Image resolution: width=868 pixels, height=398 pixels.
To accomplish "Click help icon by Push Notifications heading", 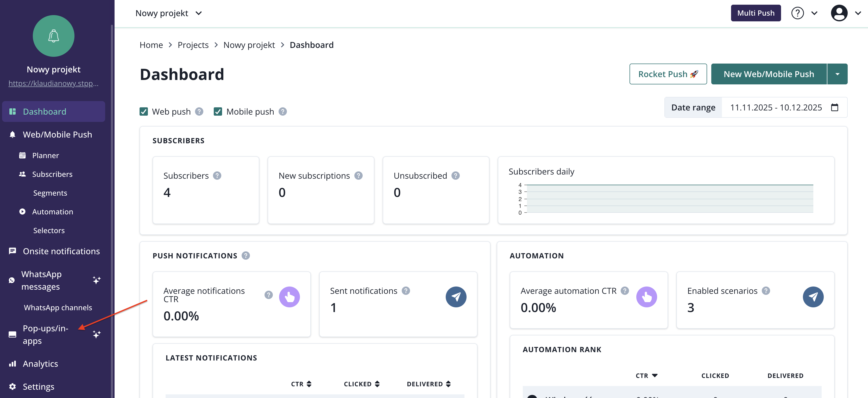I will pos(246,256).
